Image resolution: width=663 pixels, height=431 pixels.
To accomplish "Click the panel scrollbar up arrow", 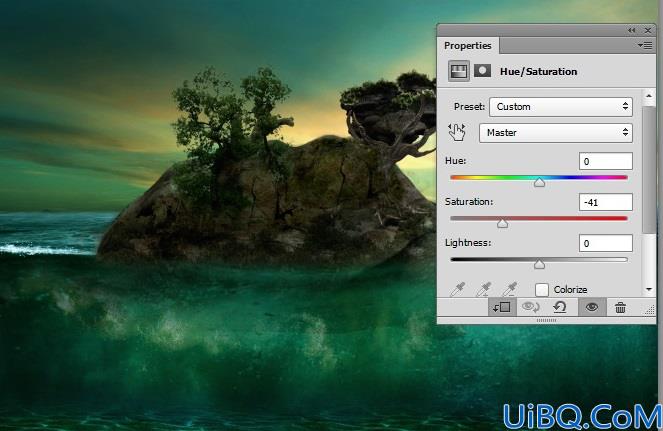I will pyautogui.click(x=649, y=96).
